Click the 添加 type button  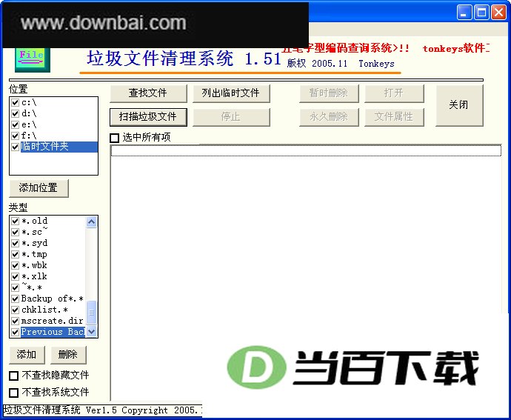pos(27,355)
